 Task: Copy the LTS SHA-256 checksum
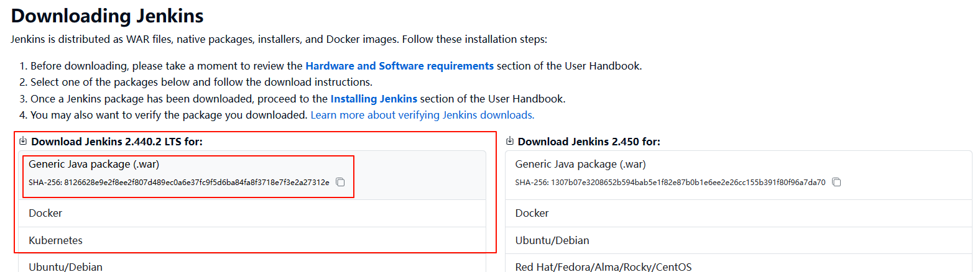tap(340, 182)
